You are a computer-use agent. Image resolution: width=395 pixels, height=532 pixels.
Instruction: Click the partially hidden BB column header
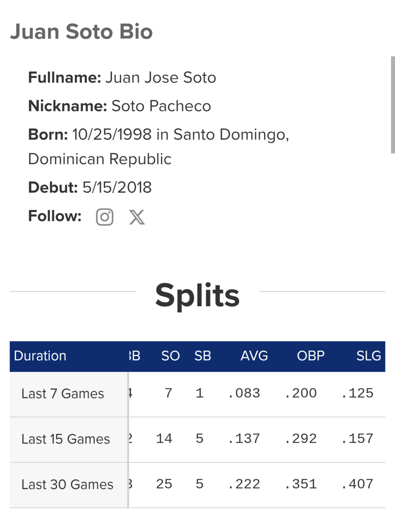[x=135, y=356]
